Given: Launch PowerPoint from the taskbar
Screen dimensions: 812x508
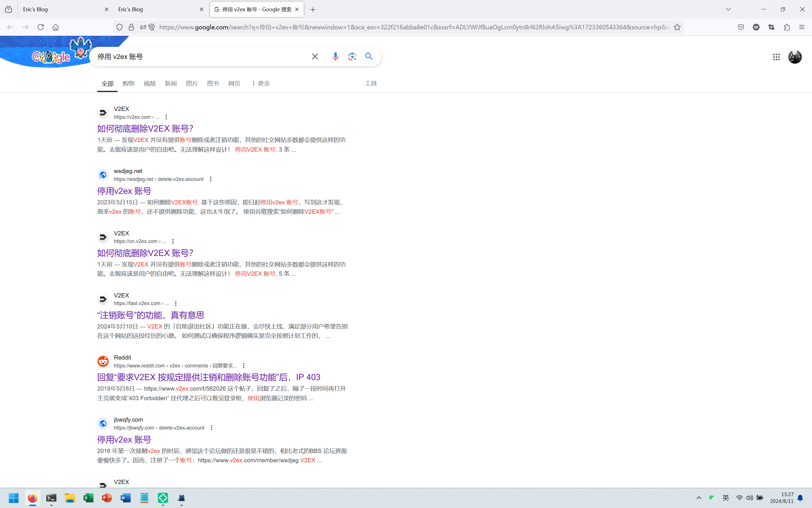Looking at the screenshot, I should (x=107, y=498).
